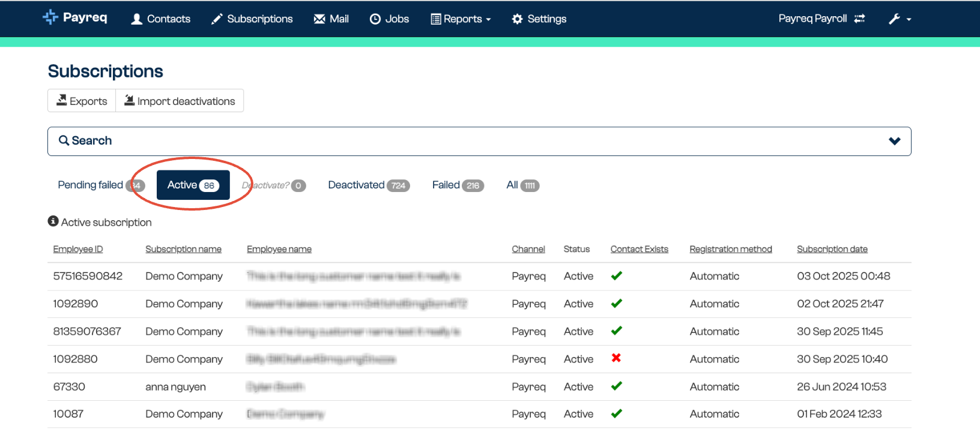980x429 pixels.
Task: Sort by Registration method column
Action: [731, 249]
